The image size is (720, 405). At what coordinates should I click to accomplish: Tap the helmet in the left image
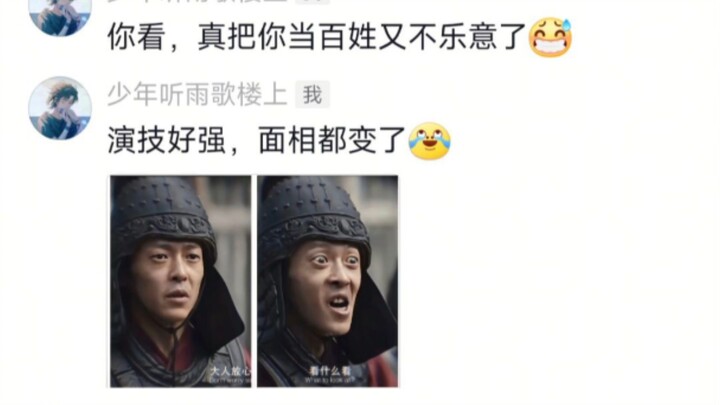(x=163, y=213)
